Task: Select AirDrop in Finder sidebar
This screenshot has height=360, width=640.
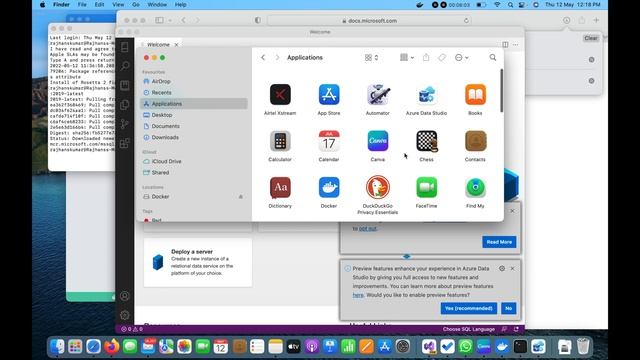Action: pos(195,81)
